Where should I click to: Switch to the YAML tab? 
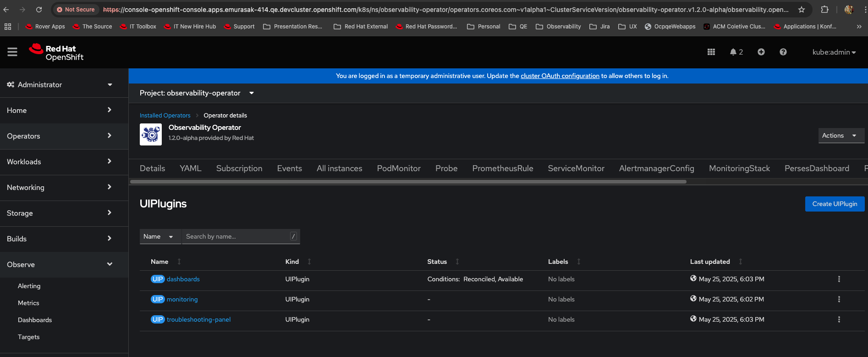pos(190,168)
